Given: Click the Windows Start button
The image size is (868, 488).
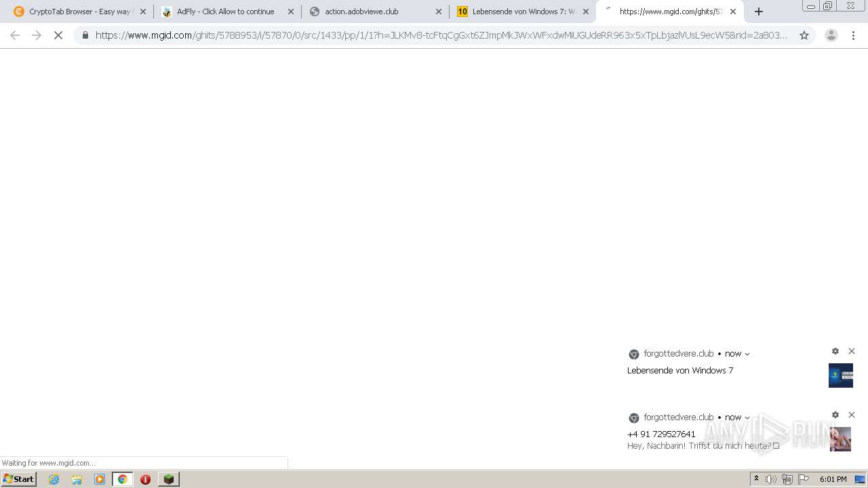Looking at the screenshot, I should tap(19, 479).
